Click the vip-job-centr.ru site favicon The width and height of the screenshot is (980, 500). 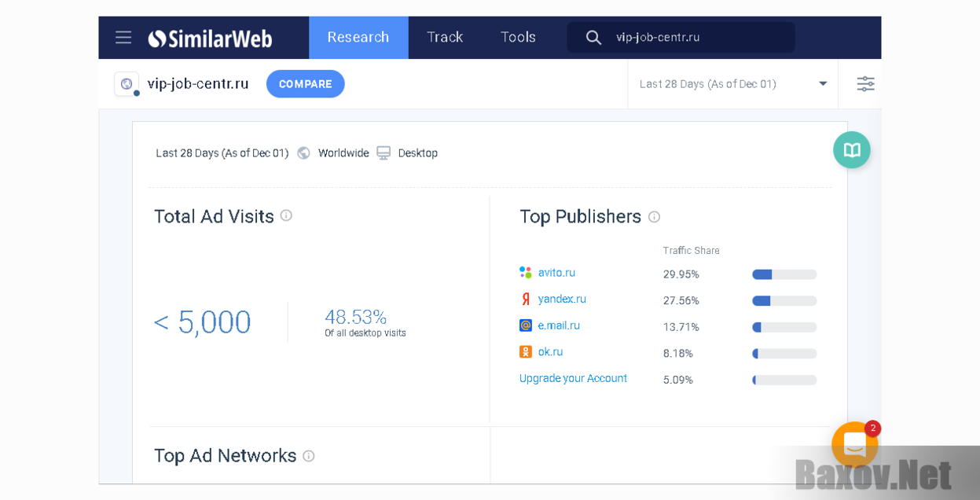[x=127, y=84]
